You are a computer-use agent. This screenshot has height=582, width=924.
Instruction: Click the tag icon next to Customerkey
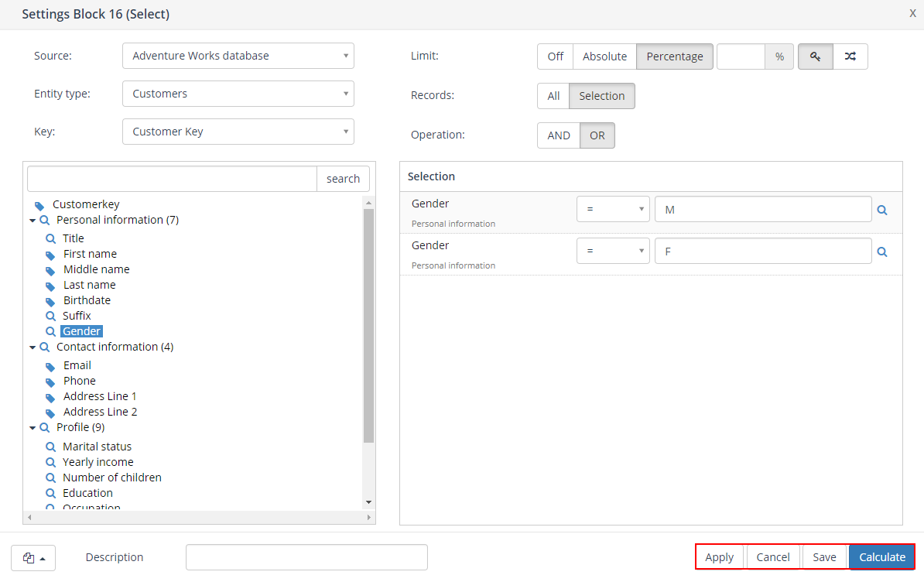(39, 205)
